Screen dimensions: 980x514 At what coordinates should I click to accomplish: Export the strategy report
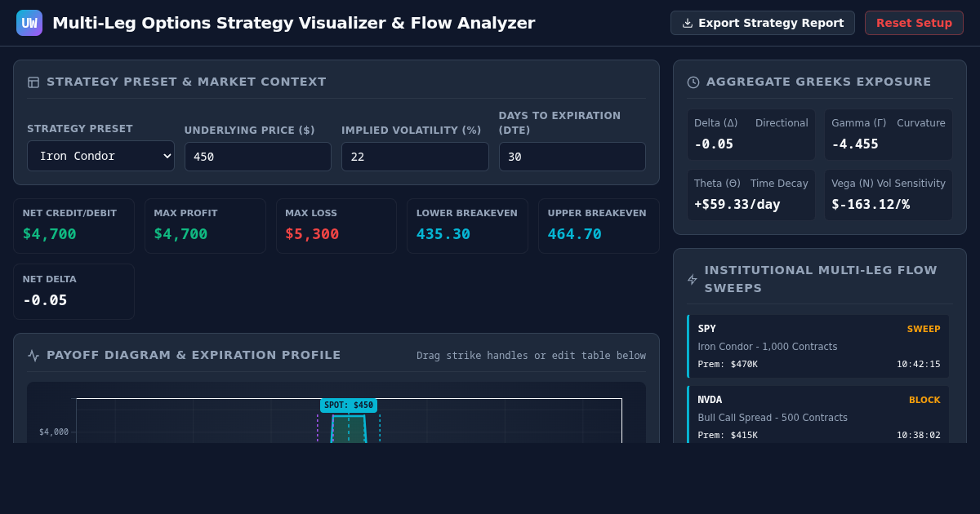[763, 23]
